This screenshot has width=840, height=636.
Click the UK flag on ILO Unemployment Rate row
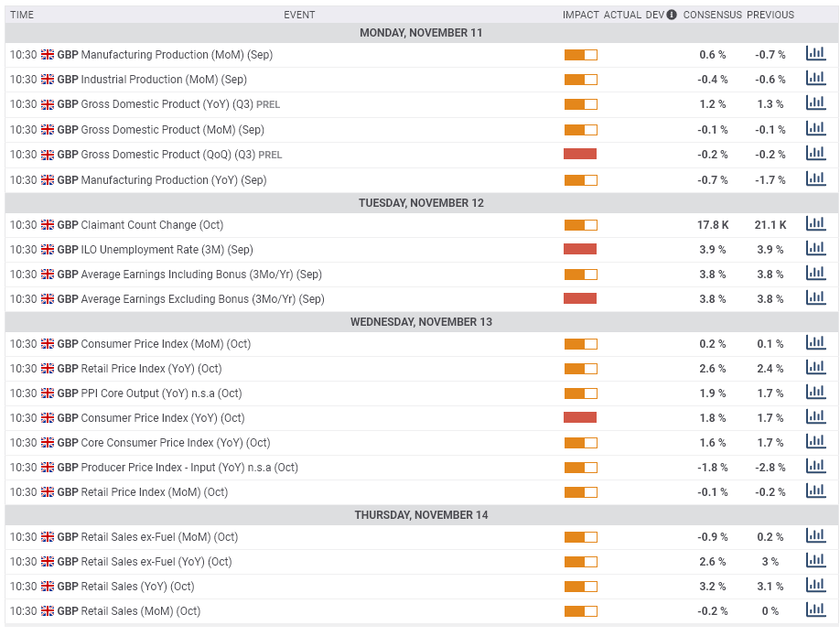[x=47, y=249]
